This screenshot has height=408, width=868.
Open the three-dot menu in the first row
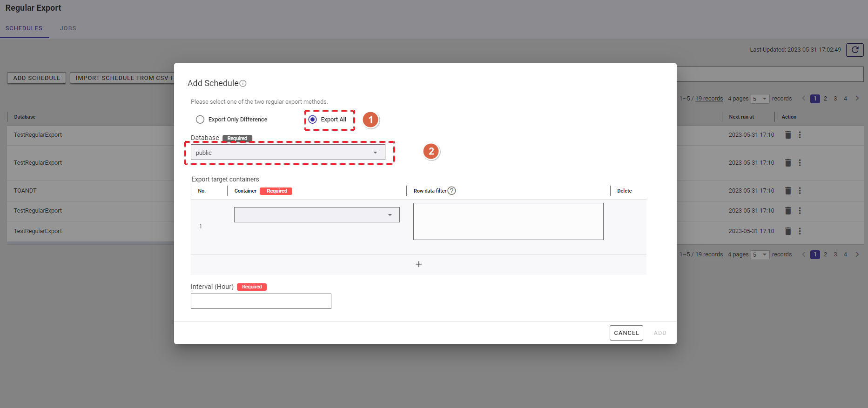coord(800,135)
